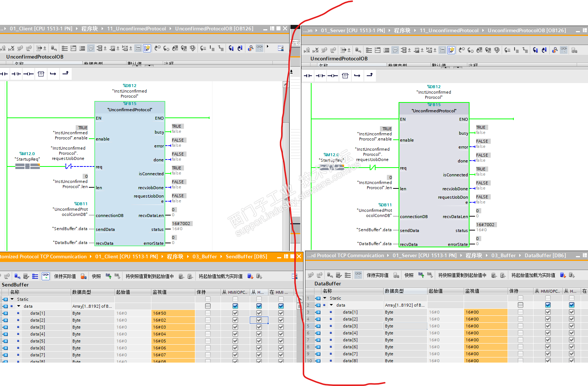Viewport: 588px width, 386px height.
Task: Toggle HMI/OPC checkbox for SendBuffer data array row
Action: pyautogui.click(x=235, y=306)
